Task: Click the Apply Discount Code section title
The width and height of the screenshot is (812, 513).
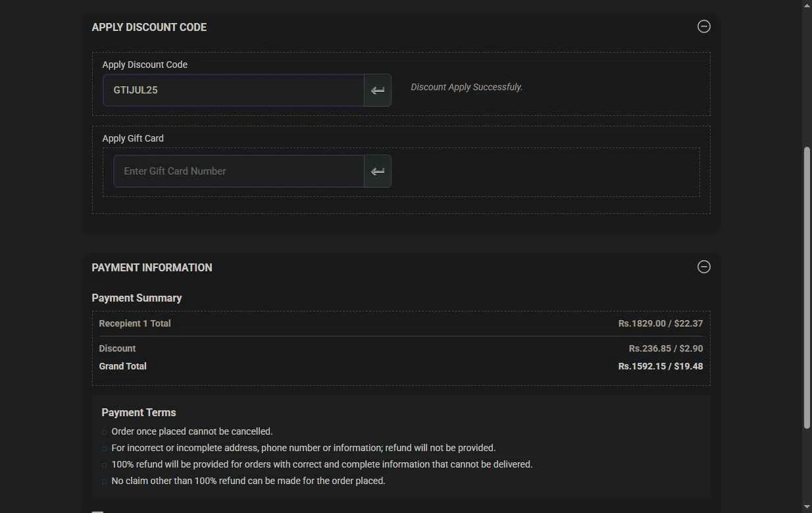Action: [x=149, y=27]
